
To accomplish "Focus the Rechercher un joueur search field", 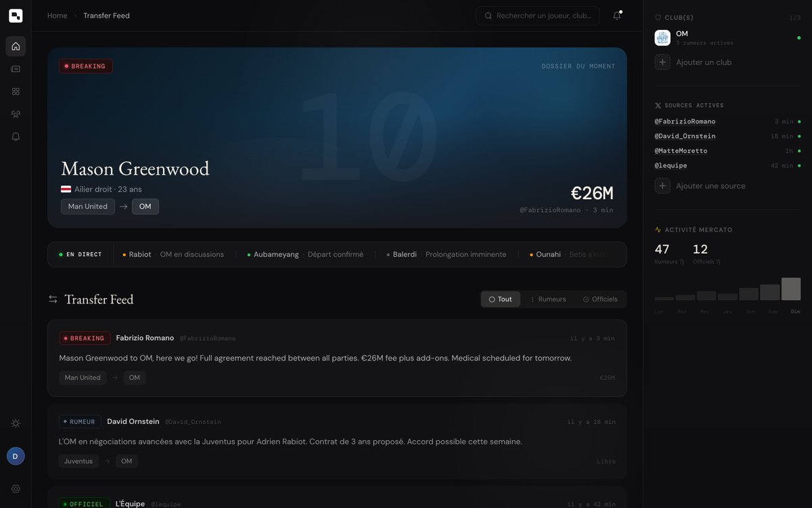I will pyautogui.click(x=538, y=16).
